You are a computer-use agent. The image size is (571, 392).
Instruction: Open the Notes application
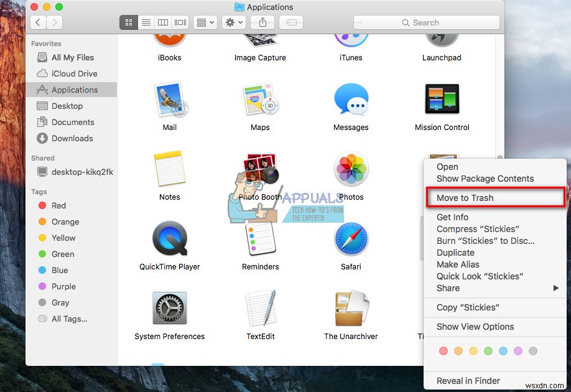point(170,169)
